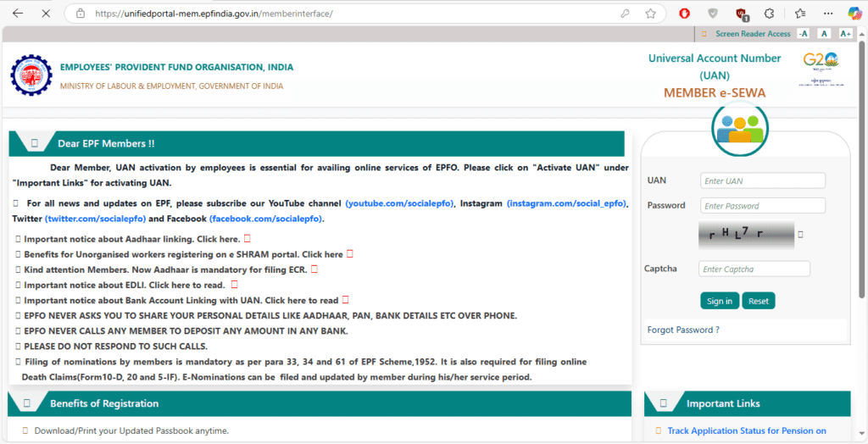This screenshot has height=444, width=868.
Task: Open the instagram.com/social_epfo link
Action: 567,203
